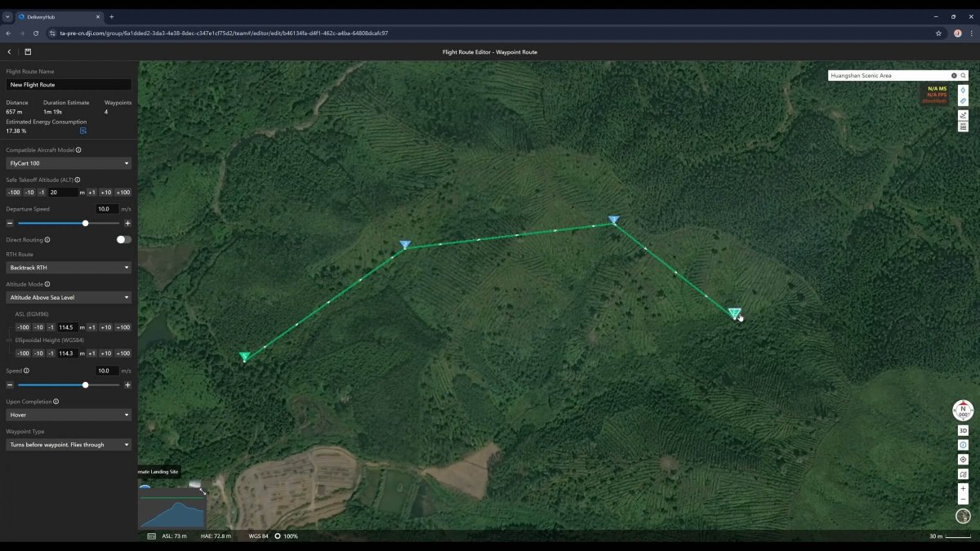The height and width of the screenshot is (551, 980).
Task: Click the map zoom percentage 100% indicator
Action: click(287, 536)
